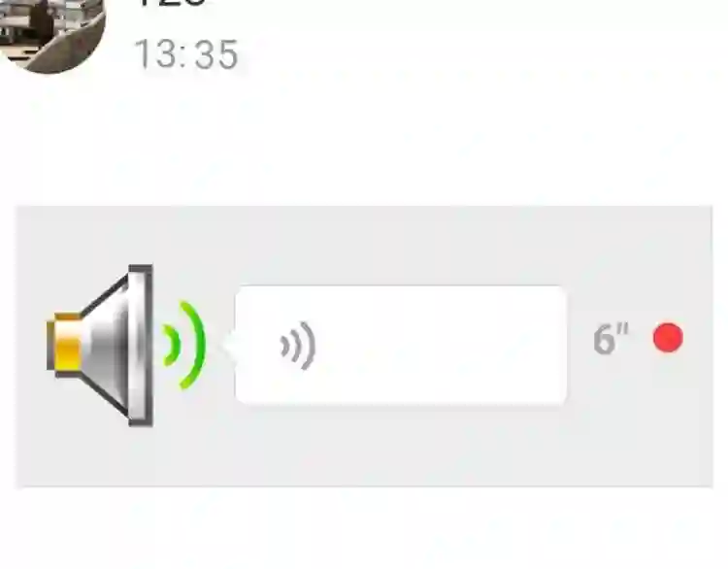This screenshot has height=569, width=728.
Task: Click the blank area above the message panel
Action: click(x=364, y=140)
